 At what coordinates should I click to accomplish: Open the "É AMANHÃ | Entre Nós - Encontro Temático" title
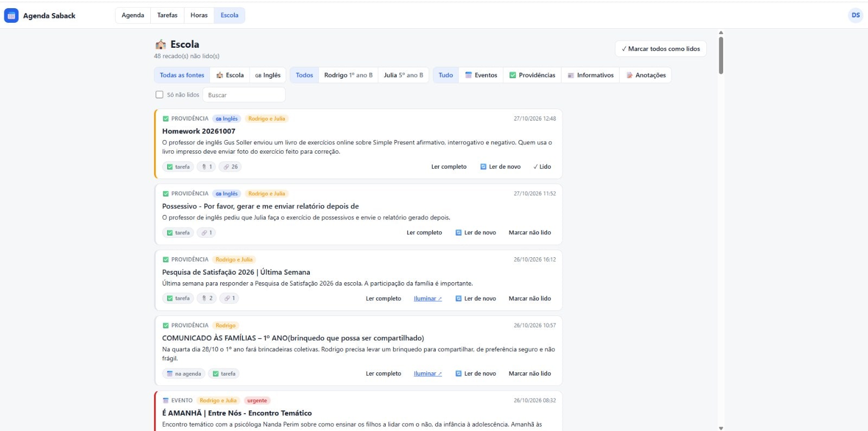[237, 413]
